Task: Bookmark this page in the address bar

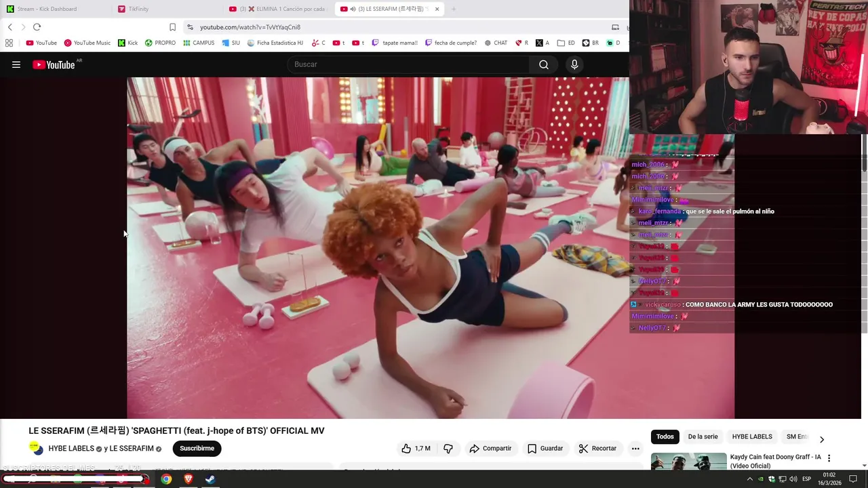Action: pyautogui.click(x=172, y=27)
